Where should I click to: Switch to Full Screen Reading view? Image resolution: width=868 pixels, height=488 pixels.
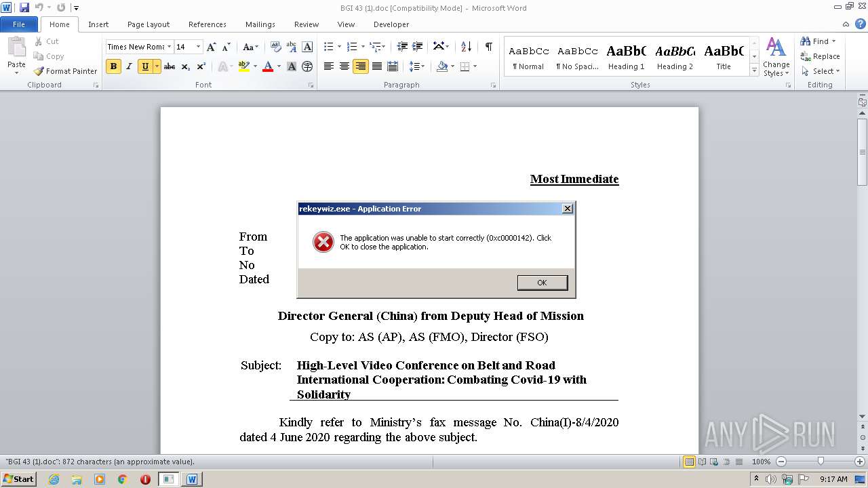coord(702,462)
